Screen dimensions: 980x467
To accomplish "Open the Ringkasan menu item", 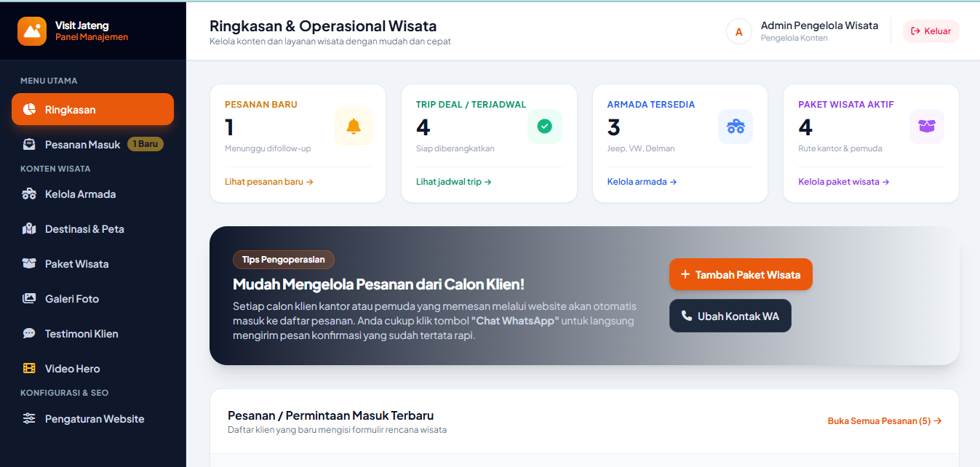I will pyautogui.click(x=93, y=109).
